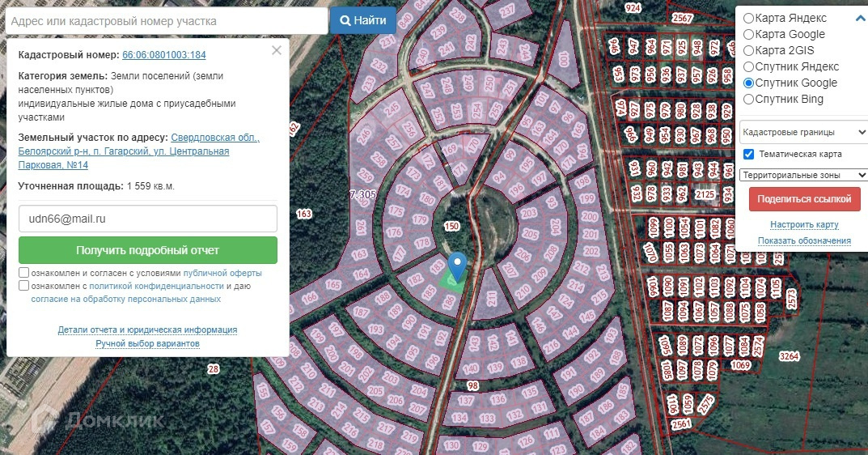Viewport: 868px width, 455px height.
Task: Select Спутник Яндекс layer
Action: pyautogui.click(x=748, y=67)
